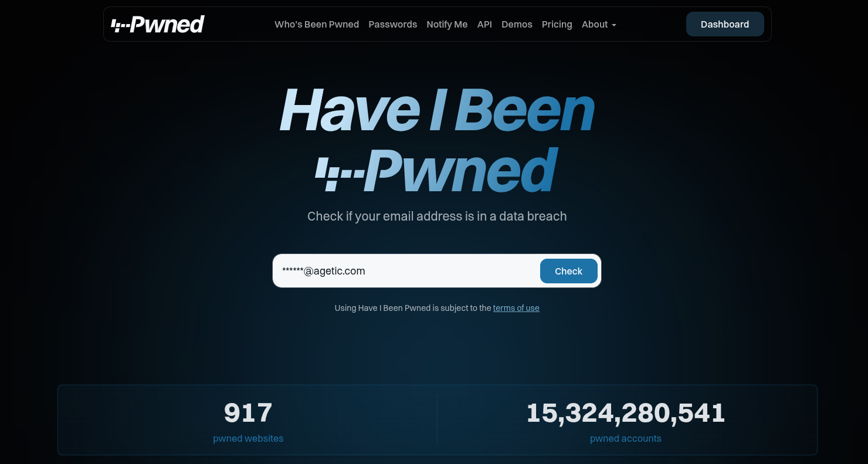Open the API navigation link
Viewport: 868px width, 464px height.
[x=484, y=24]
